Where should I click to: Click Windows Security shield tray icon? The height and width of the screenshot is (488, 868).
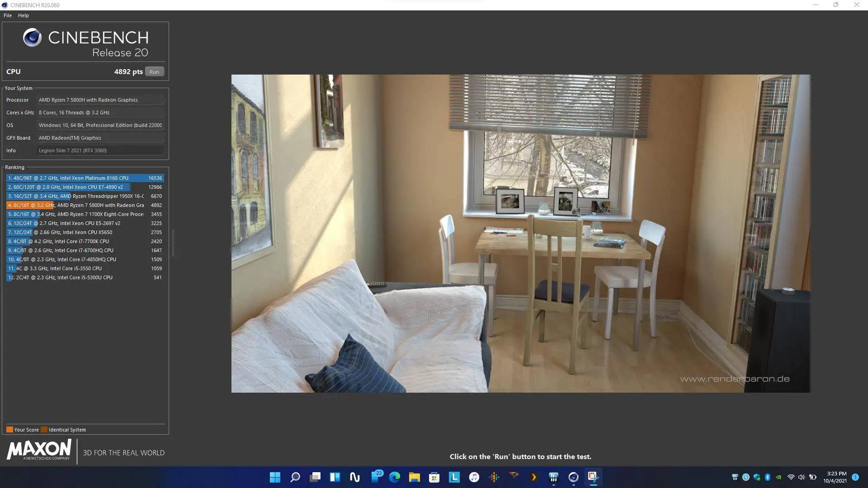click(x=756, y=477)
